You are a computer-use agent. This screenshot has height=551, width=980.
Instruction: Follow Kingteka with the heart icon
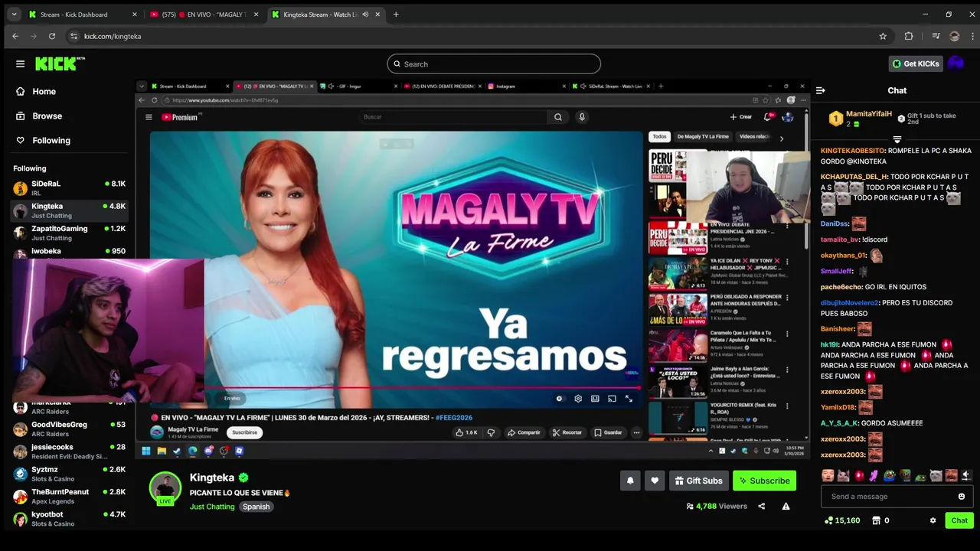pos(655,481)
